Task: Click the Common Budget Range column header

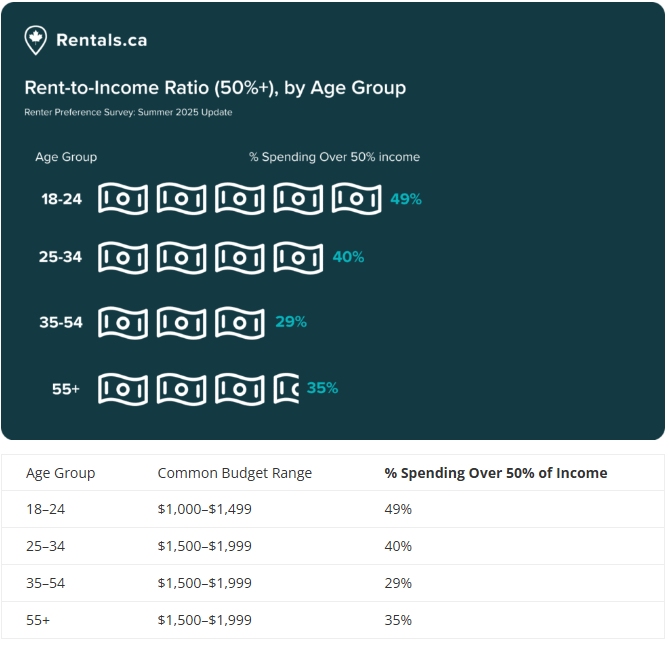Action: 235,473
